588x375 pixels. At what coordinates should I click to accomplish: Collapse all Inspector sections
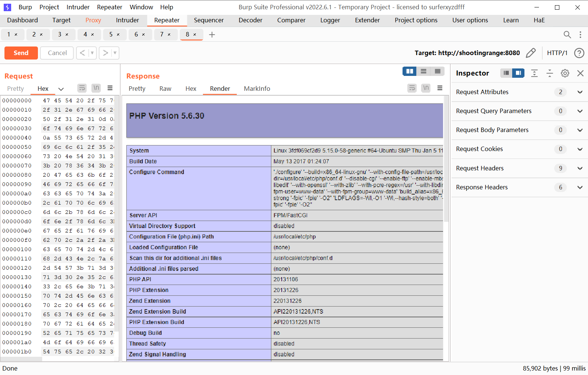click(550, 73)
